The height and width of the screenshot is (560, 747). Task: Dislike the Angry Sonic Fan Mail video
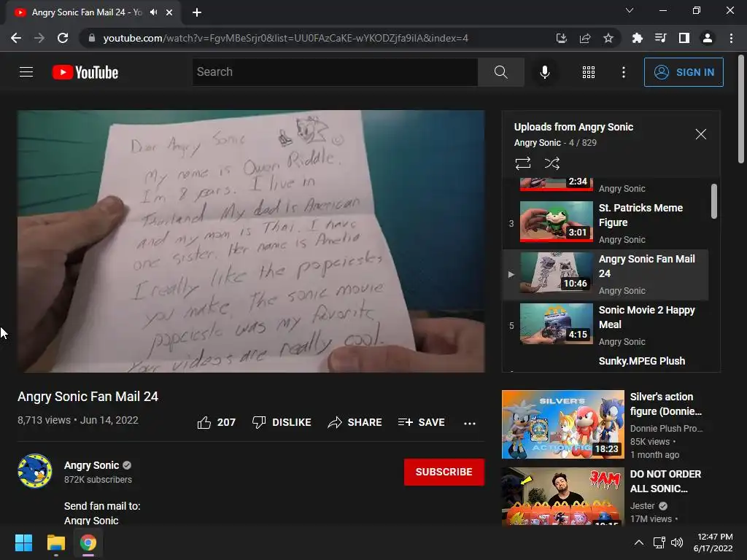(282, 422)
